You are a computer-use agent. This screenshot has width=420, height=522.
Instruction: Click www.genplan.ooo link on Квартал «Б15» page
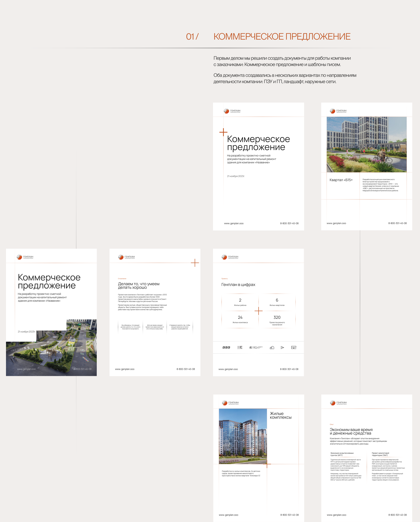tap(336, 223)
